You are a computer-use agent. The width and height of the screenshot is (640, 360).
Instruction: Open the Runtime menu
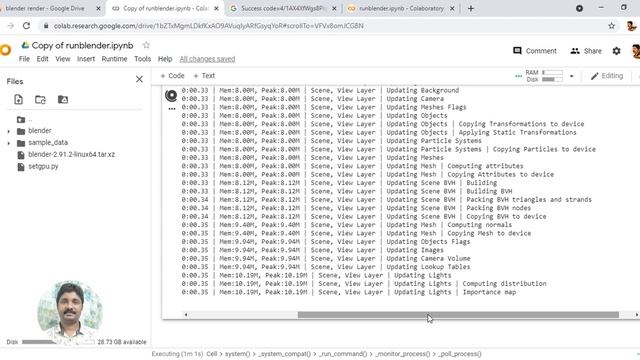(114, 59)
